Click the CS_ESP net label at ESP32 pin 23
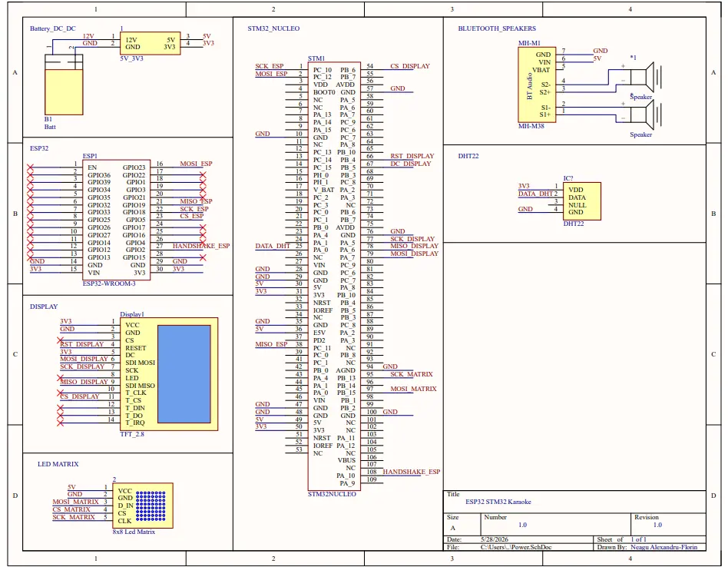Viewport: 728px width, 567px height. (192, 216)
